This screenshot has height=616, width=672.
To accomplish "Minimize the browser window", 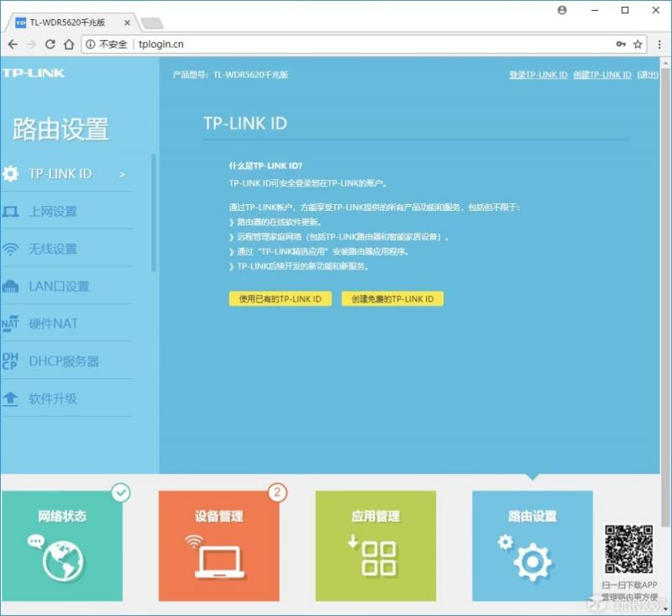I will [595, 10].
